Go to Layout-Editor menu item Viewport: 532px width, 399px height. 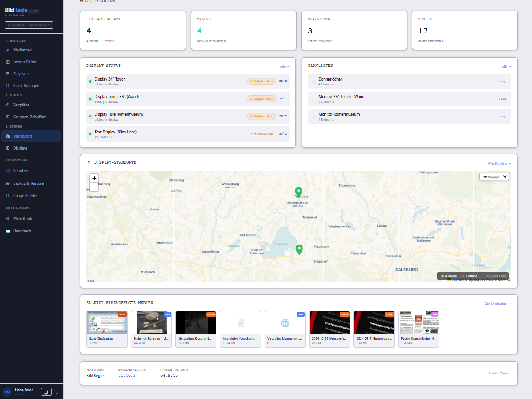[x=31, y=62]
